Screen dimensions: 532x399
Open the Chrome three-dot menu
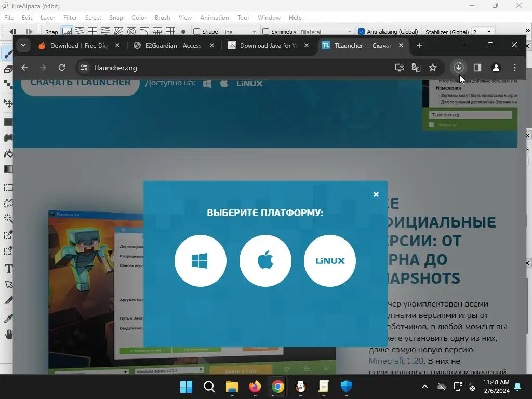515,68
